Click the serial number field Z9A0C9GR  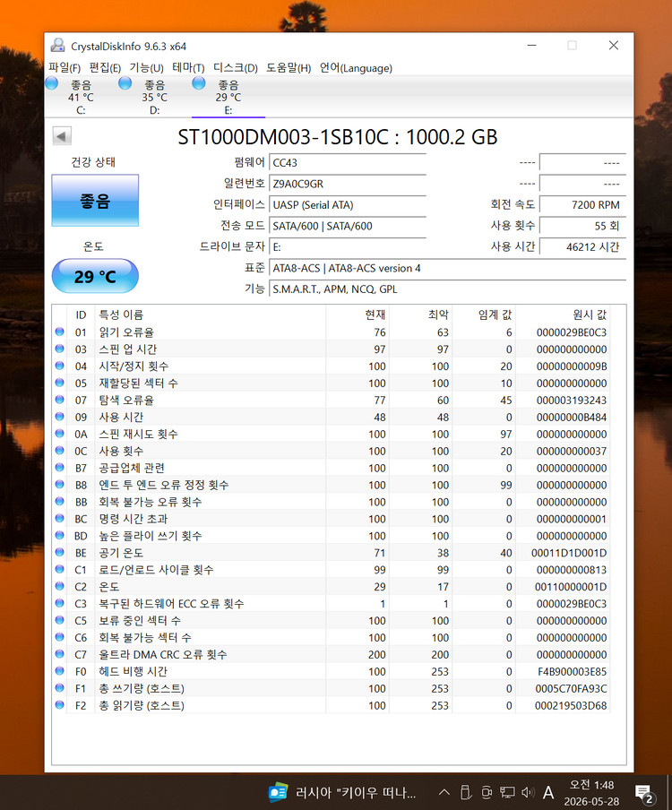coord(347,184)
